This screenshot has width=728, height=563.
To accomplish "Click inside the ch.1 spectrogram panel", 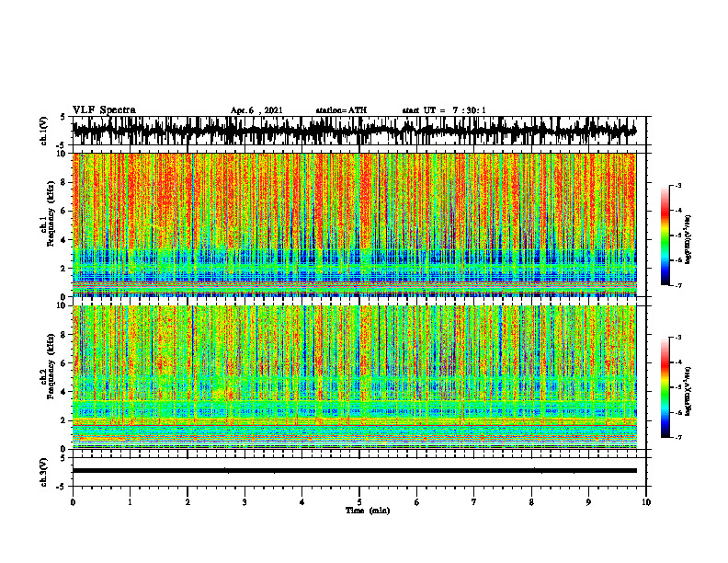I will click(x=355, y=224).
